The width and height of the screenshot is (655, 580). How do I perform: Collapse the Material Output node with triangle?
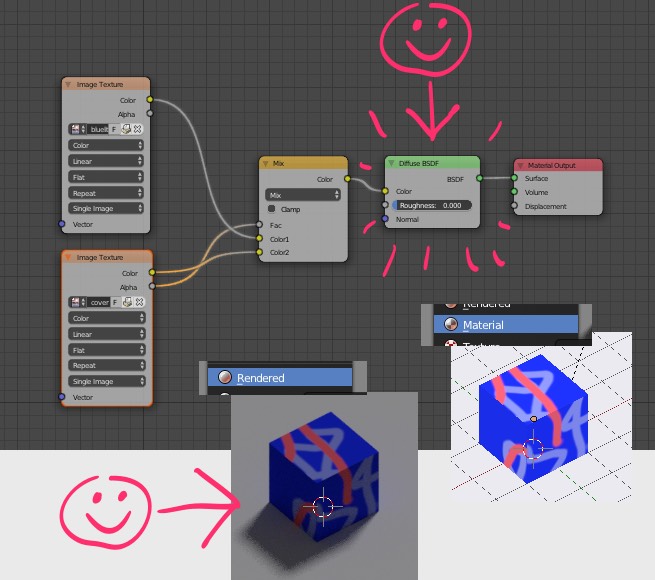coord(520,165)
